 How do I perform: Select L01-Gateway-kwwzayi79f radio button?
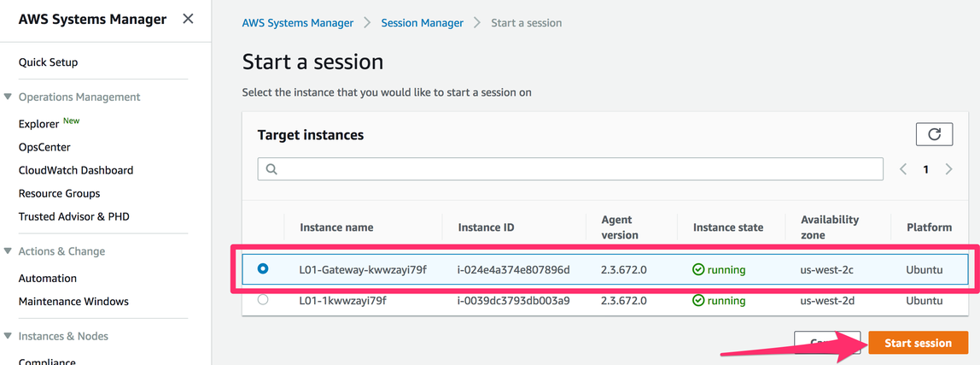point(263,268)
